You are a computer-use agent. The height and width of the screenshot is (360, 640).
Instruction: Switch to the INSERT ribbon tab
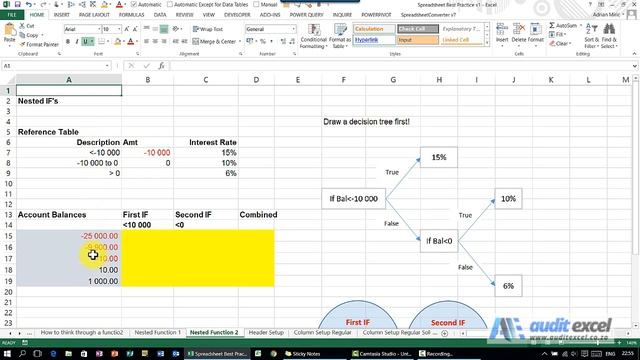tap(62, 15)
